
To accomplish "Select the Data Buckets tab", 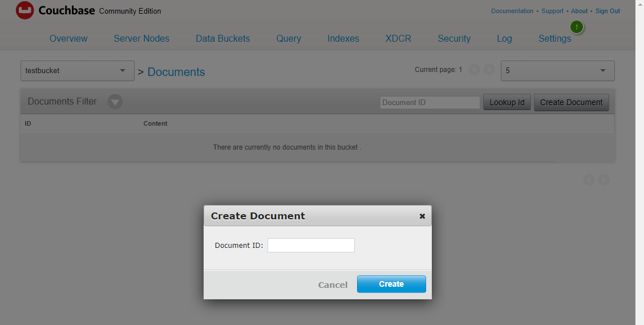I will click(x=222, y=39).
